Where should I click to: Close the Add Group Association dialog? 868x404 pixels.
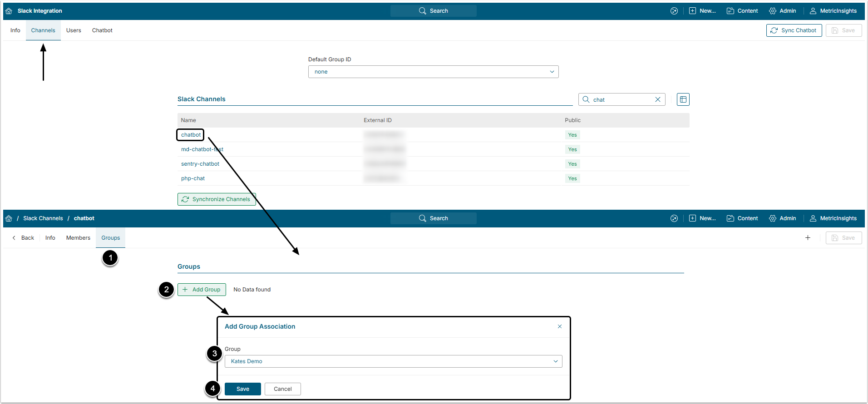(560, 326)
